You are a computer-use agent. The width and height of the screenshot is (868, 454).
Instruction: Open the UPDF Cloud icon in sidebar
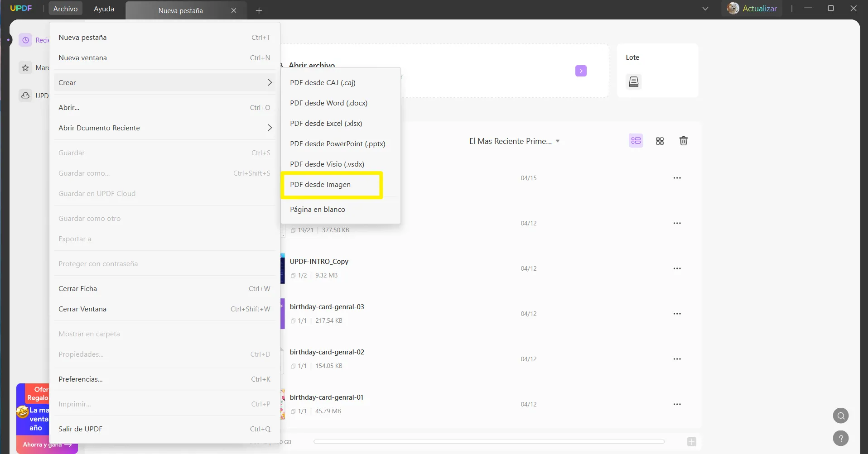click(26, 96)
